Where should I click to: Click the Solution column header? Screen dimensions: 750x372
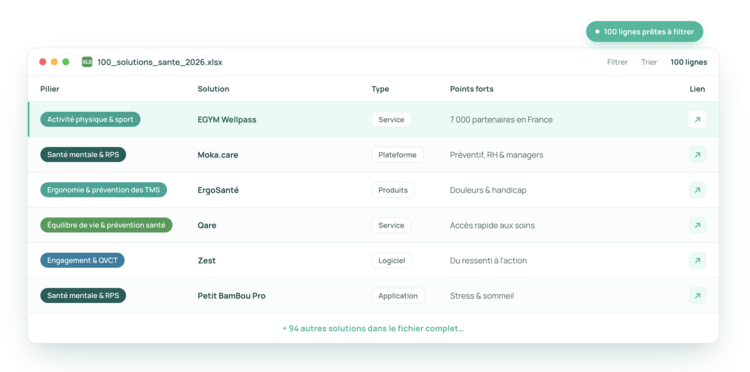click(213, 89)
